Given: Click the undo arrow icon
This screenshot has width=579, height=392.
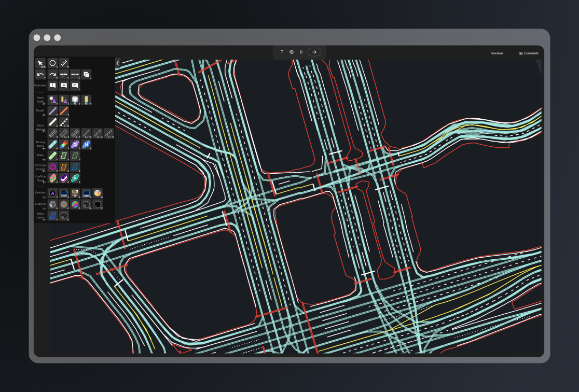Looking at the screenshot, I should [x=40, y=75].
